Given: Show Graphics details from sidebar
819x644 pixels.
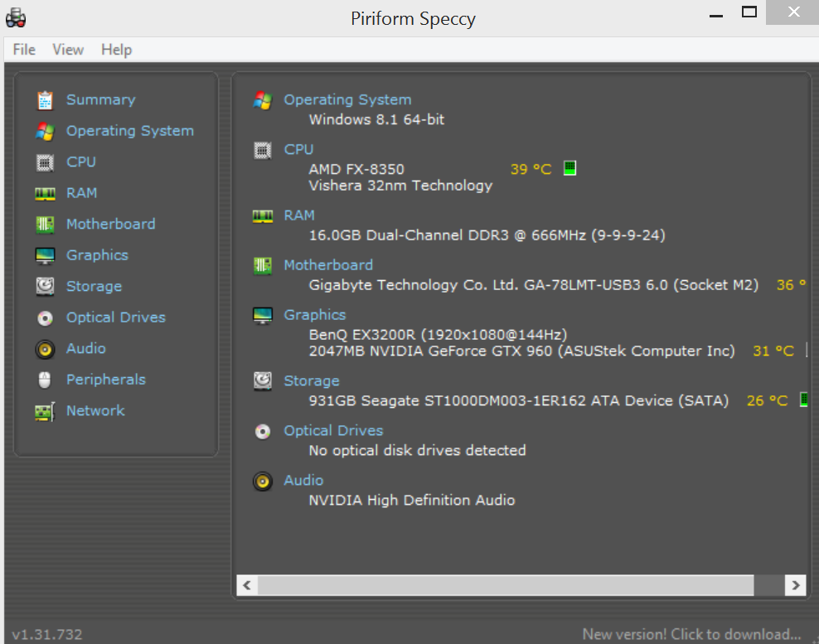Looking at the screenshot, I should click(x=97, y=255).
